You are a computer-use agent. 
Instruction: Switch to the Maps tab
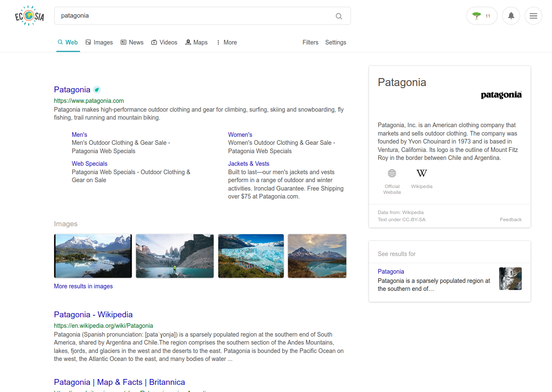(x=196, y=42)
